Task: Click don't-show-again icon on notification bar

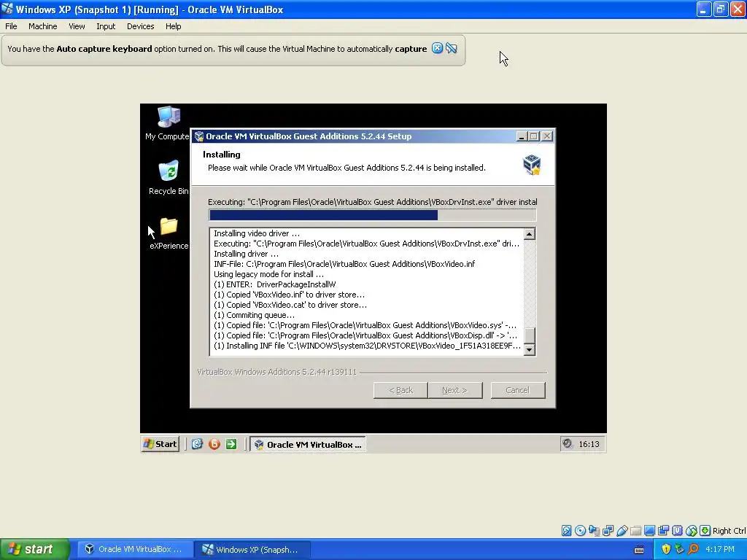Action: point(451,48)
